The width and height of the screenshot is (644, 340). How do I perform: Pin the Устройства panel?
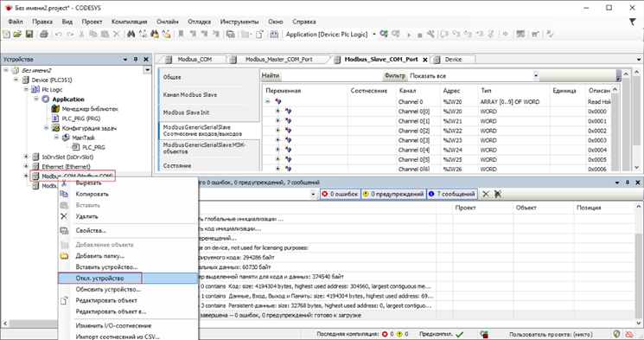point(136,59)
